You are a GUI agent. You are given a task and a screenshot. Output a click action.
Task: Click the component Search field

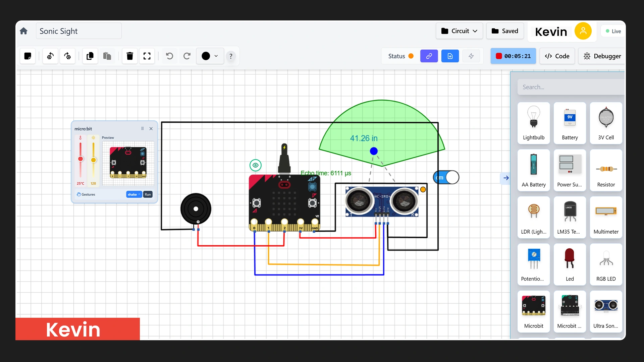coord(570,87)
